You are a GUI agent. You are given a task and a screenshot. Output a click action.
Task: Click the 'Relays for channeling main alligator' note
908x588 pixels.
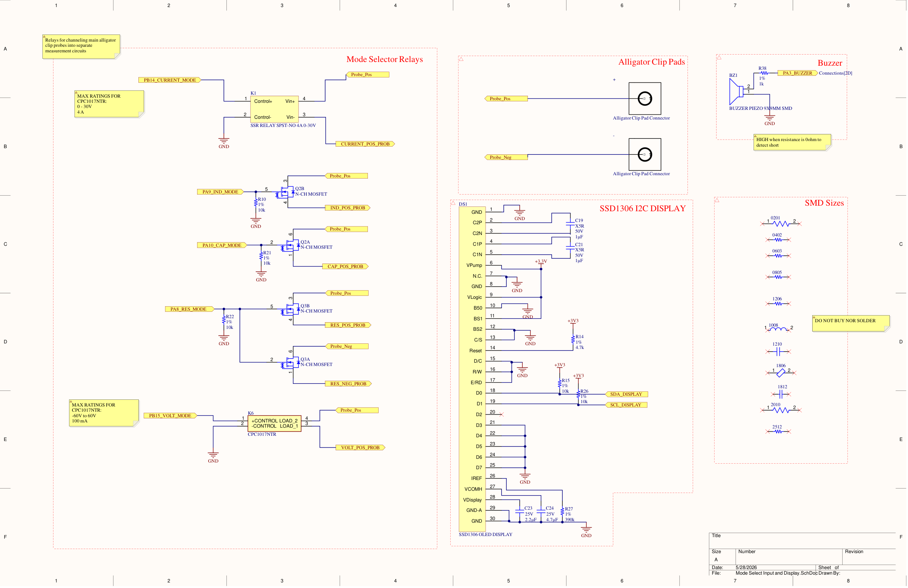pyautogui.click(x=81, y=46)
